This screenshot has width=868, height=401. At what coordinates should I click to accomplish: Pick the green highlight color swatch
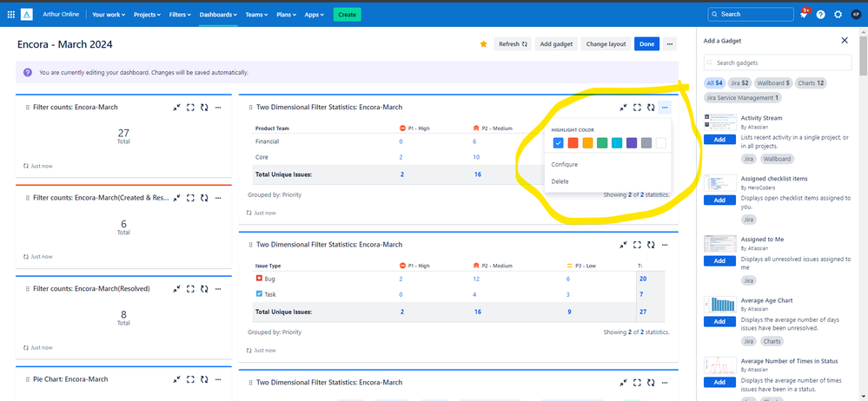tap(602, 143)
